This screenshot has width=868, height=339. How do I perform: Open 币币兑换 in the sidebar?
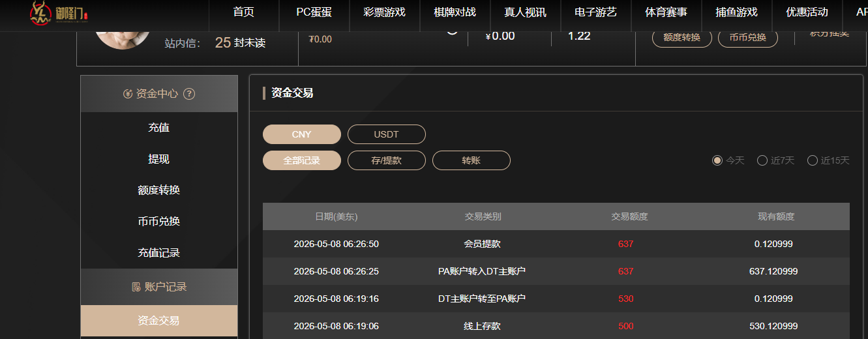pyautogui.click(x=159, y=222)
